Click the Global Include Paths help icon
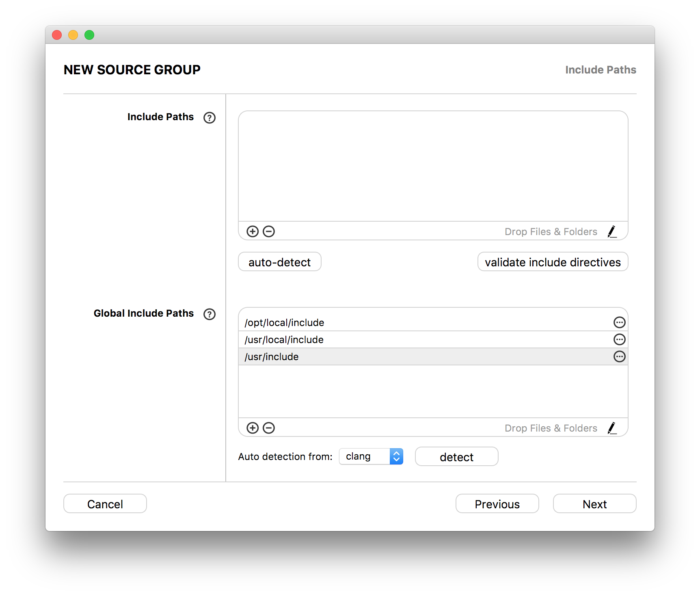The height and width of the screenshot is (596, 700). [210, 314]
